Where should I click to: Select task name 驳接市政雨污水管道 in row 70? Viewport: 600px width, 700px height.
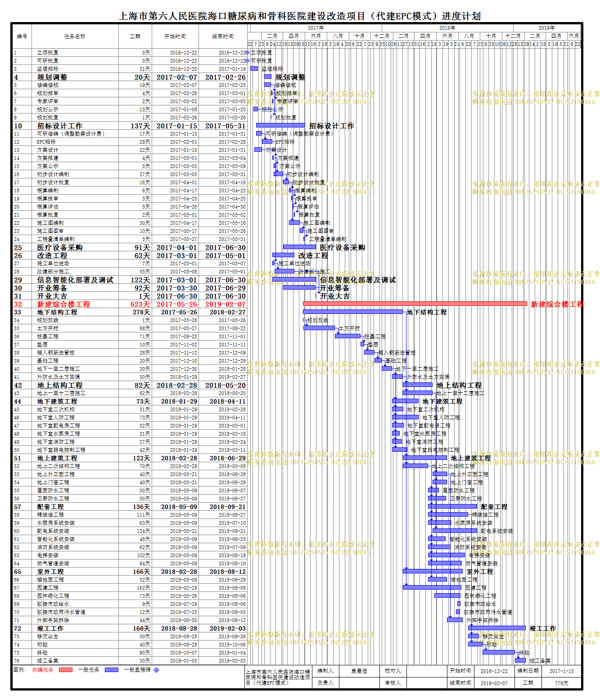coord(61,612)
